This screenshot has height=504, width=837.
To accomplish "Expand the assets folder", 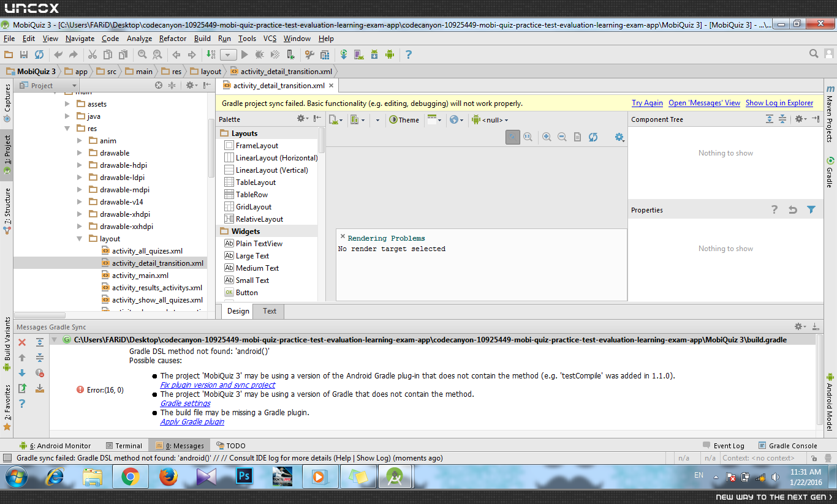I will 67,104.
